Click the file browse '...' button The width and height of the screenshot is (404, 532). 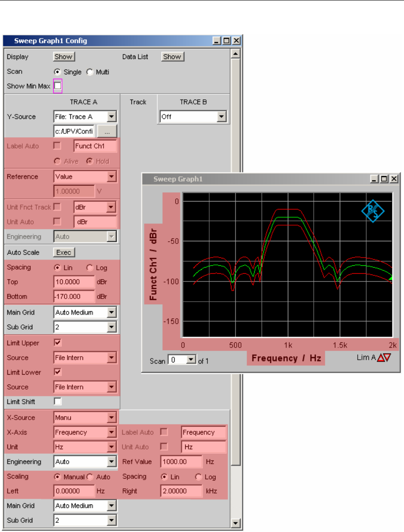pyautogui.click(x=107, y=132)
